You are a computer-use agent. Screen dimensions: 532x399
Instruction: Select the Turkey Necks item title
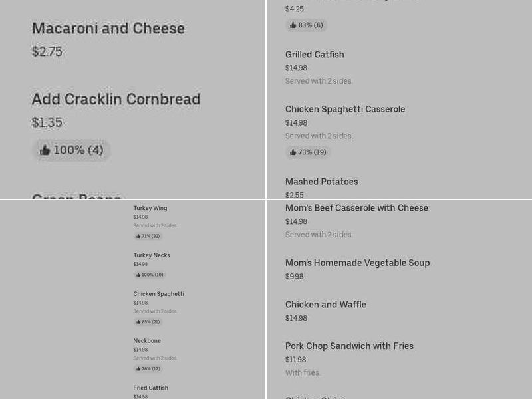tap(152, 255)
